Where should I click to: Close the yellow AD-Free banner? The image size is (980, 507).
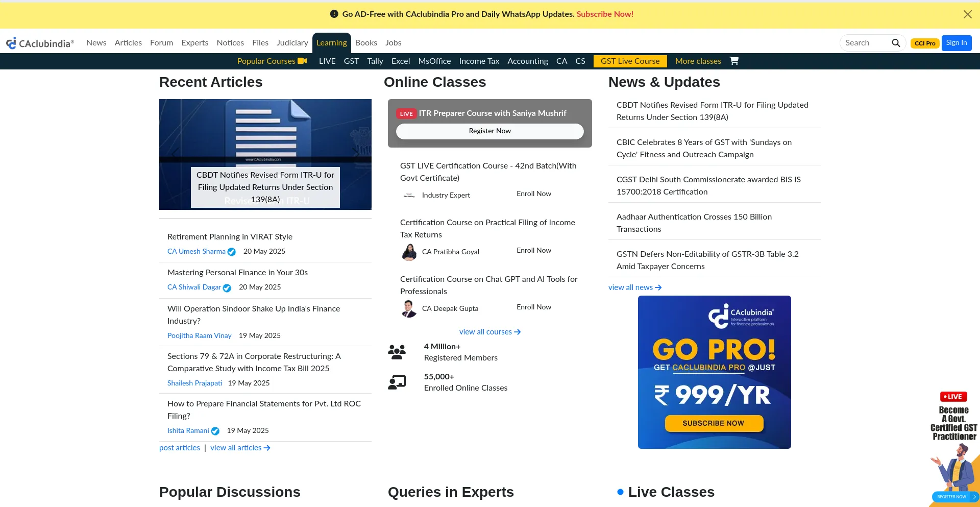(967, 14)
